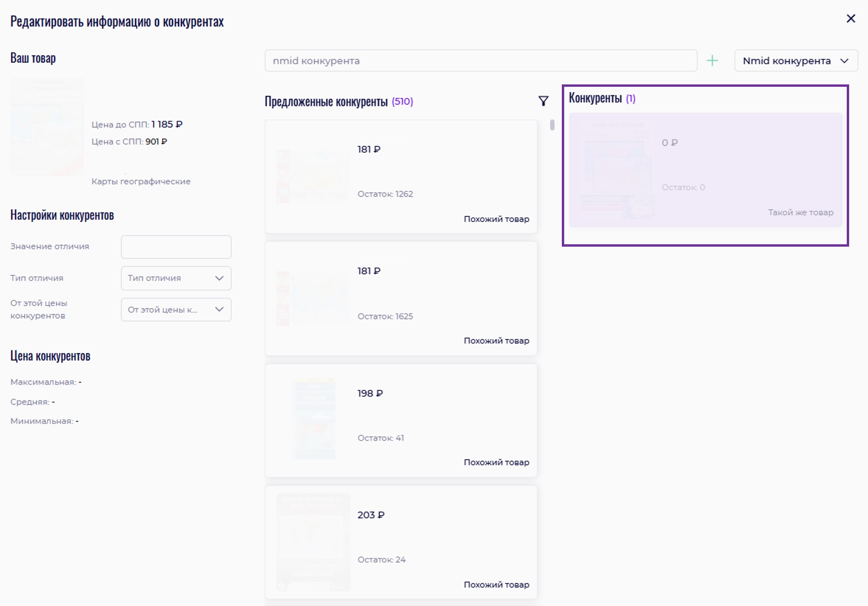Click the Значение отличия input field
Image resolution: width=868 pixels, height=606 pixels.
click(176, 247)
